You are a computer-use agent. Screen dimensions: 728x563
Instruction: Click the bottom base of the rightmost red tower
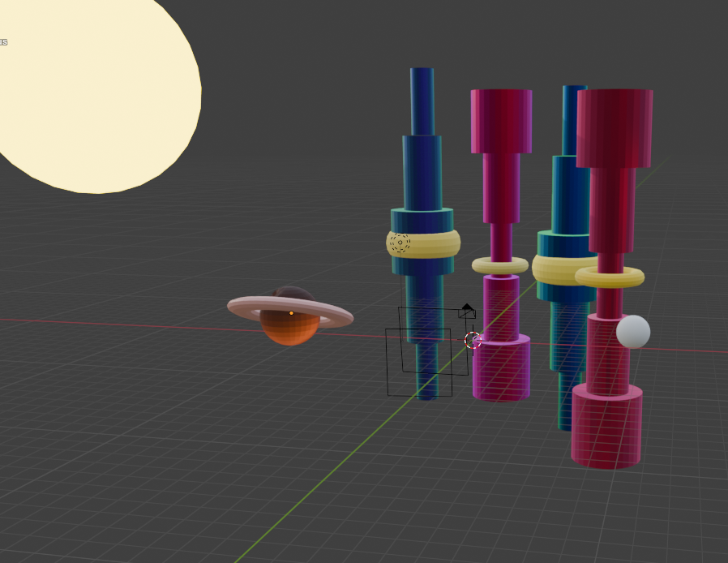pyautogui.click(x=606, y=428)
